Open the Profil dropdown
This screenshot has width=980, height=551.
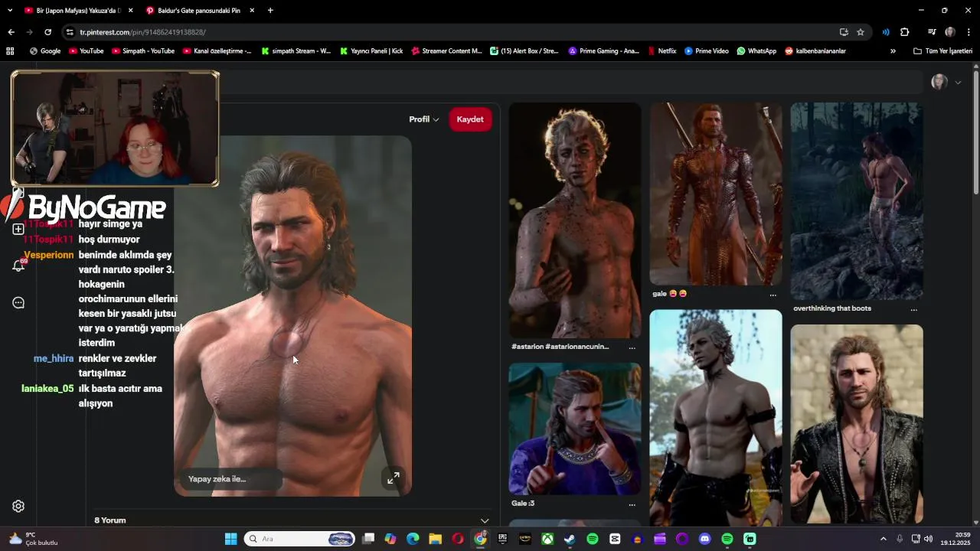tap(424, 119)
